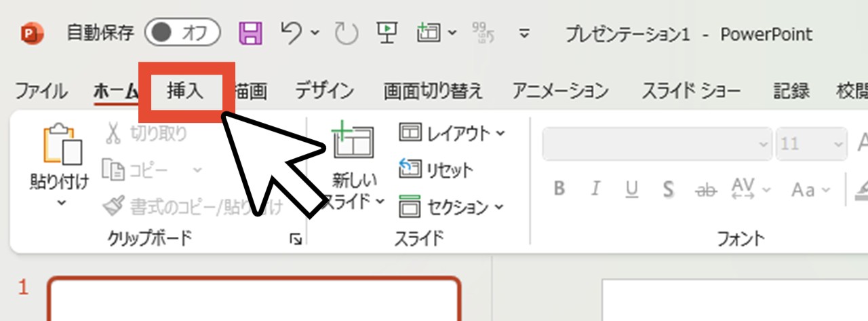This screenshot has height=321, width=868.
Task: Open the アニメーション tab
Action: click(x=561, y=91)
